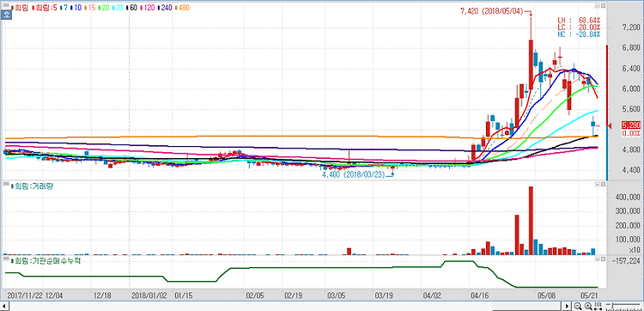Minimize the price chart panel
This screenshot has width=644, height=311.
597,7
